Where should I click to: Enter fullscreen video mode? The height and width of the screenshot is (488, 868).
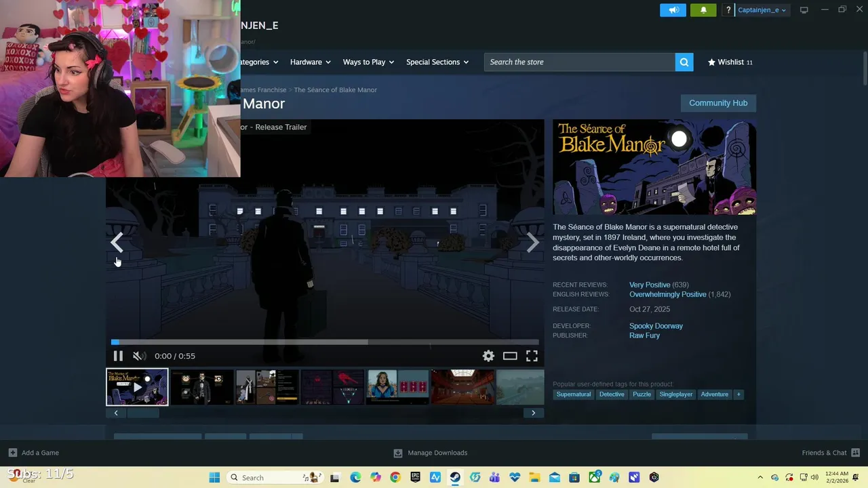click(x=532, y=356)
